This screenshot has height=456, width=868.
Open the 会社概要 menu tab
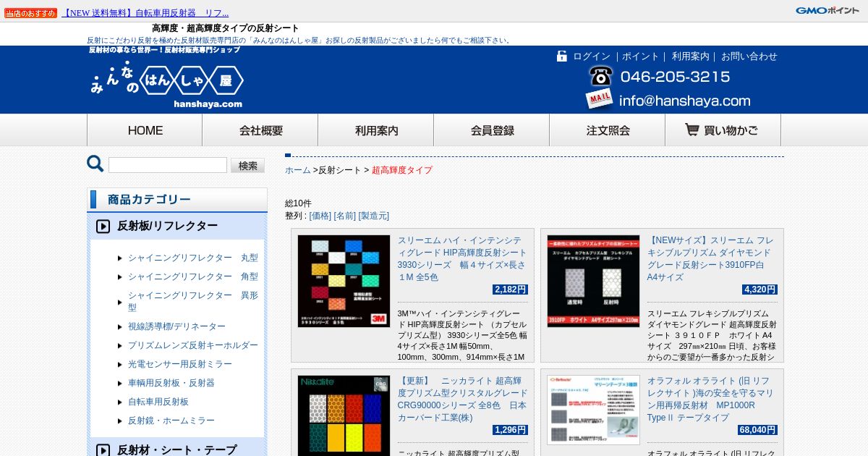(260, 130)
